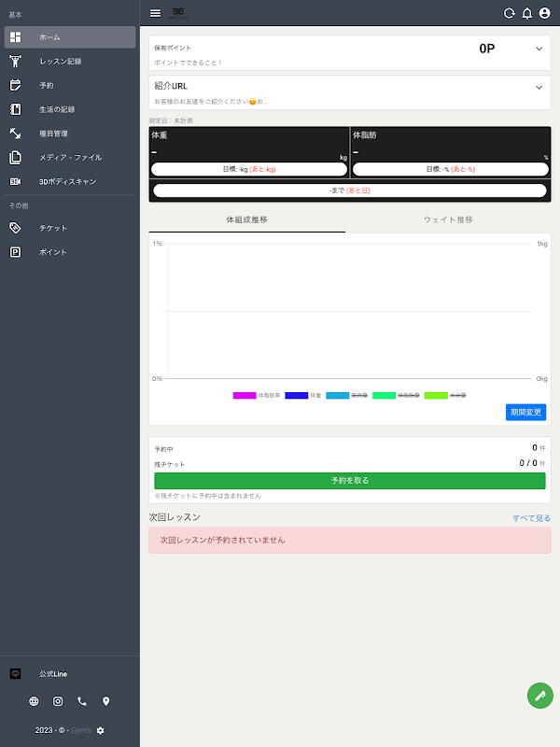Open the website globe icon

pos(34,701)
